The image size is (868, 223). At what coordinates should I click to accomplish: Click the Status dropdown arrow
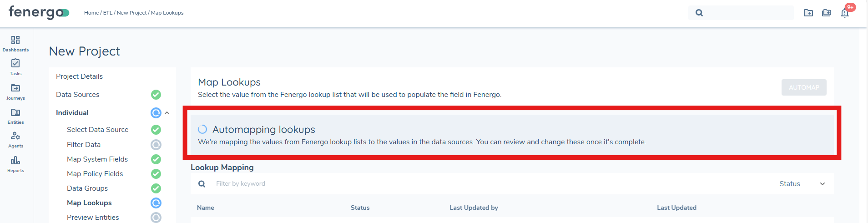[x=823, y=184]
